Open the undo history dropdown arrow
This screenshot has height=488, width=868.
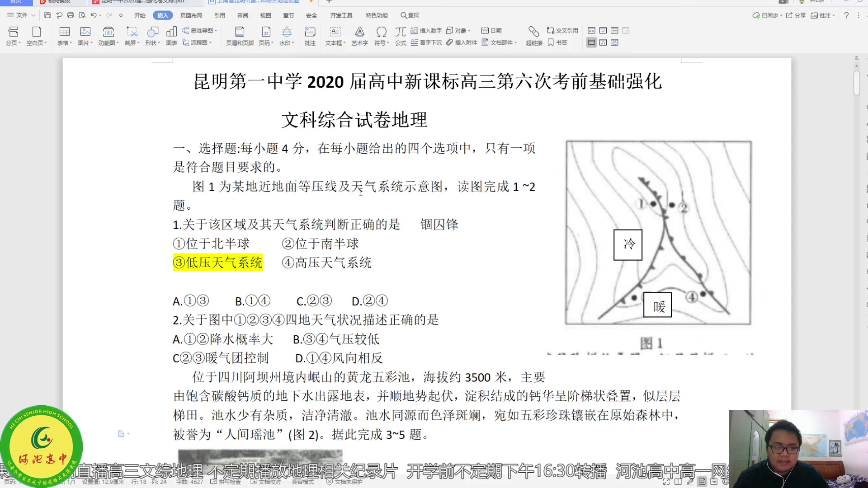click(100, 15)
